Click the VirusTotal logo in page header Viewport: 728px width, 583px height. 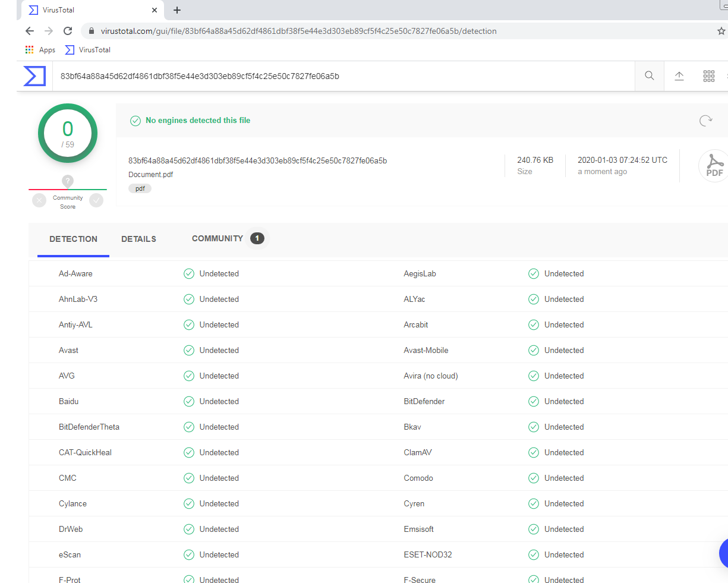(x=34, y=76)
